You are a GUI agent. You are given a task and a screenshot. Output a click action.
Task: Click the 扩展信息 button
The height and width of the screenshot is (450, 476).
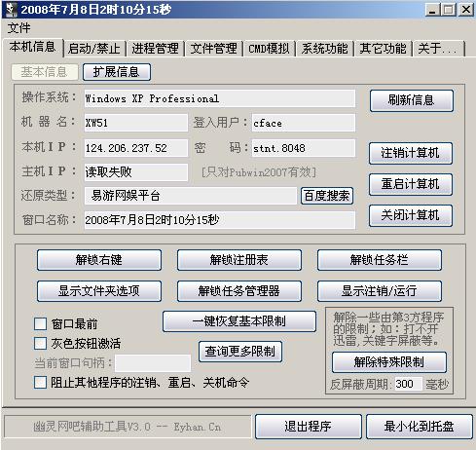(117, 72)
